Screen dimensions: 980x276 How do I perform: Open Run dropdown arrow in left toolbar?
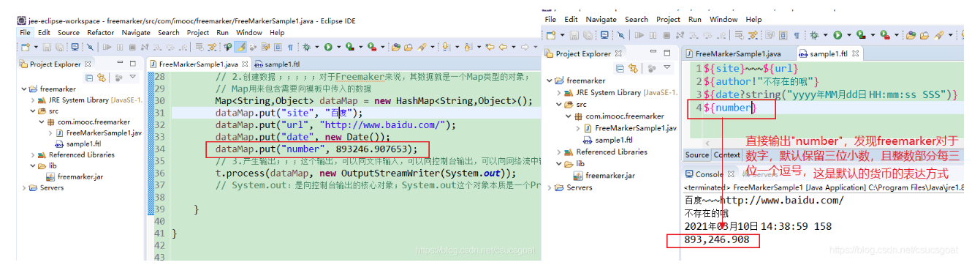(339, 47)
